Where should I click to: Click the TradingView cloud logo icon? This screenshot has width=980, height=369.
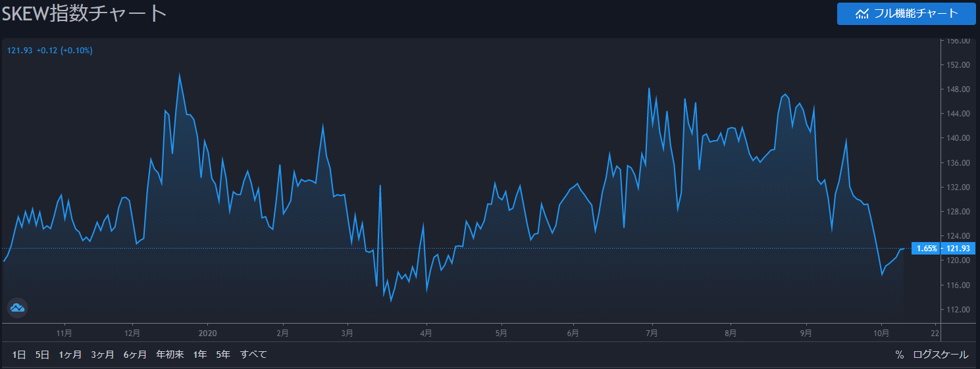17,307
